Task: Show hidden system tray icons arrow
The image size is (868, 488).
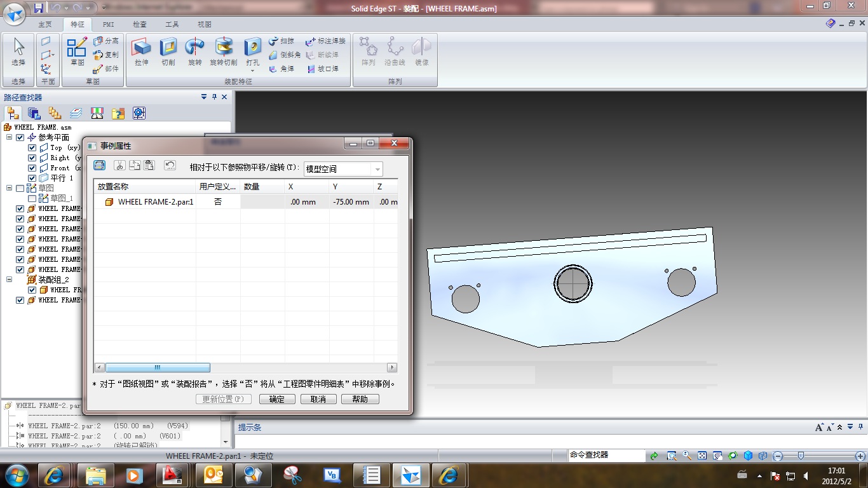Action: (759, 476)
